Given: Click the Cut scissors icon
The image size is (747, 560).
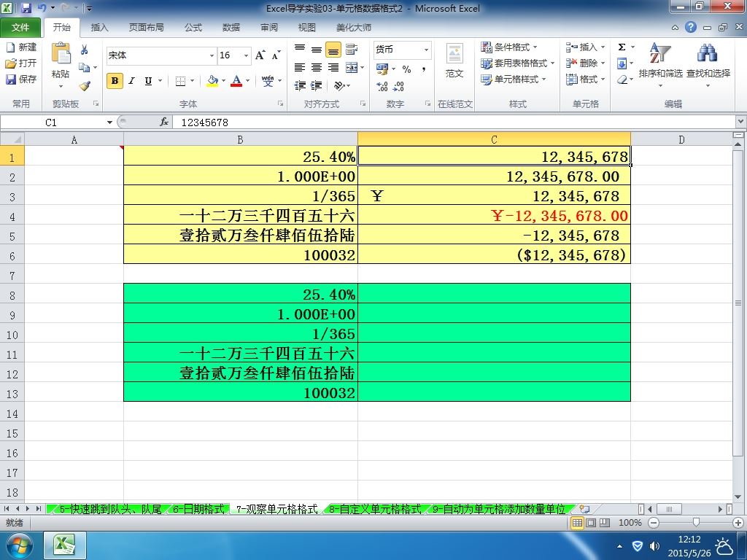Looking at the screenshot, I should (85, 50).
